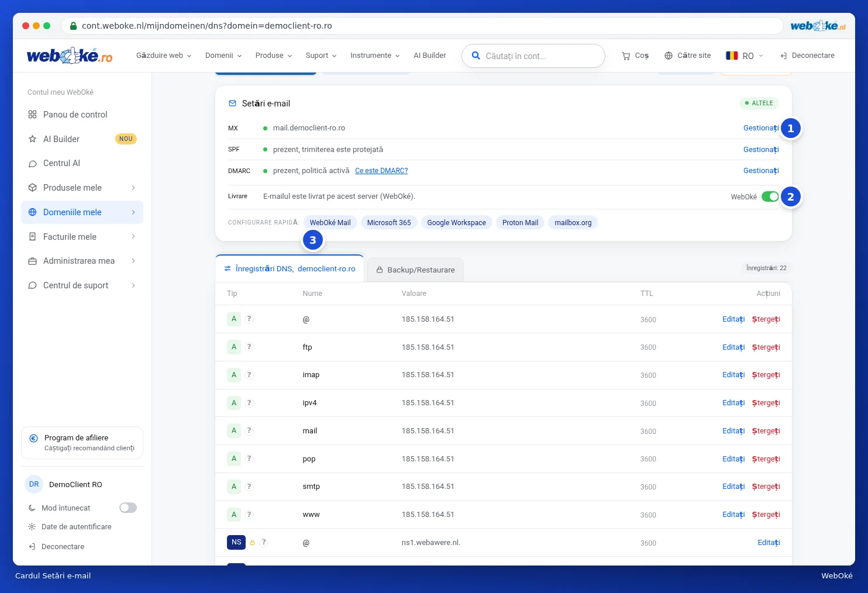Expand Produsele mele chevron in sidebar
Image resolution: width=868 pixels, height=593 pixels.
(x=133, y=188)
